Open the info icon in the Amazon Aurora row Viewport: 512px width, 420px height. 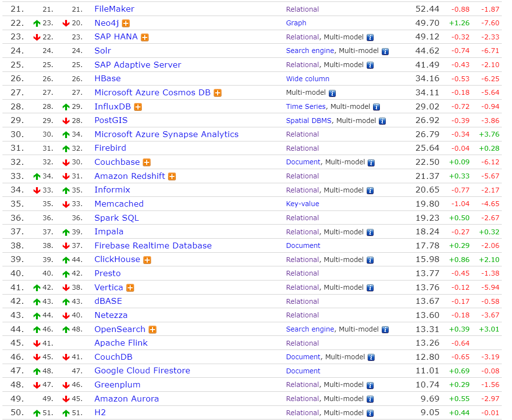pyautogui.click(x=370, y=399)
